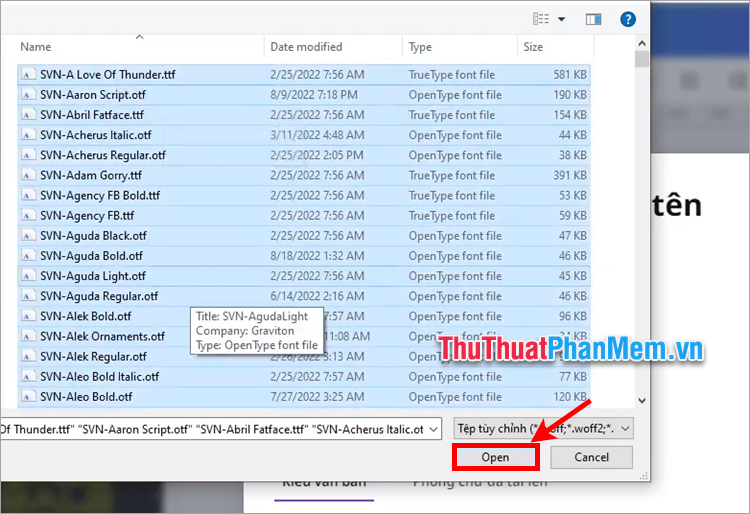Select file name SVN-A Love Of Thunder.ttf
This screenshot has height=514, width=750.
[108, 75]
